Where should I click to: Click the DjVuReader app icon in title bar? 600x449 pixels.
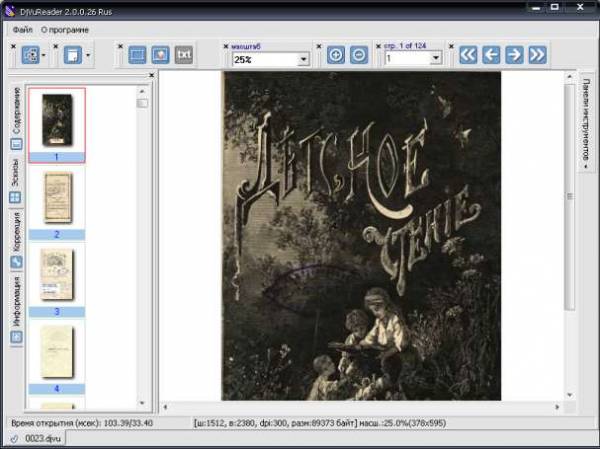tap(10, 11)
